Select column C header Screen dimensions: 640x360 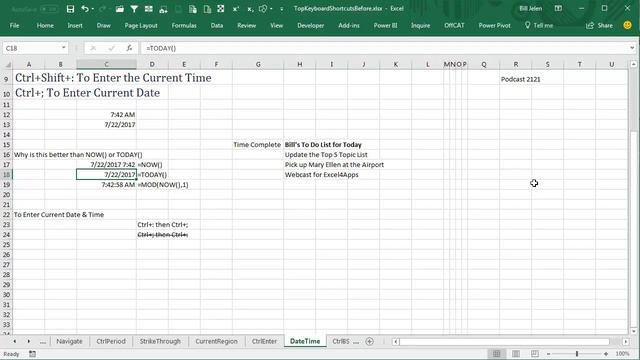[106, 64]
